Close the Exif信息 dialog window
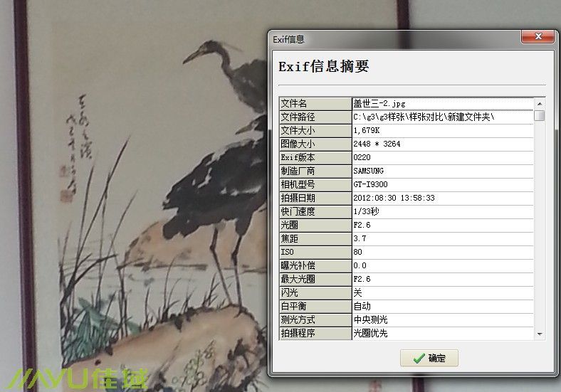Viewport: 561px width, 392px height. [x=538, y=36]
